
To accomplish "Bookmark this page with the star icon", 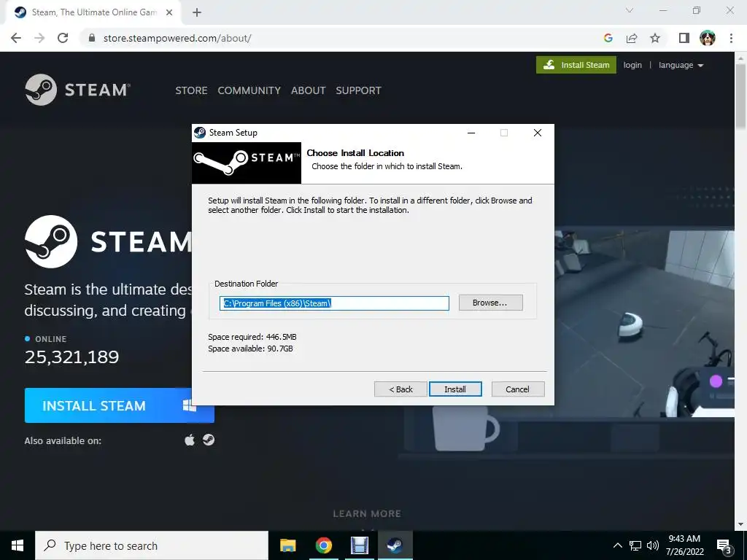I will coord(655,38).
